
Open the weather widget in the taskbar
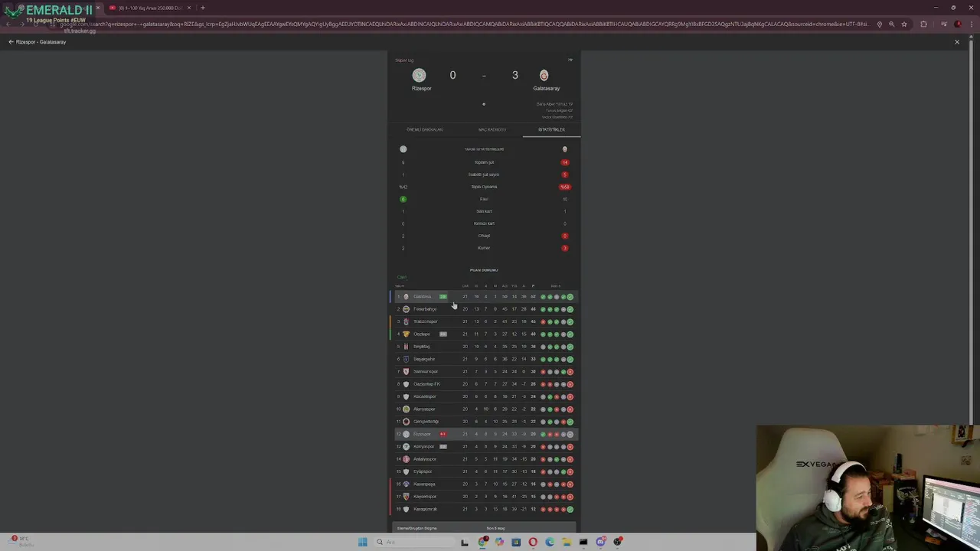click(x=21, y=540)
